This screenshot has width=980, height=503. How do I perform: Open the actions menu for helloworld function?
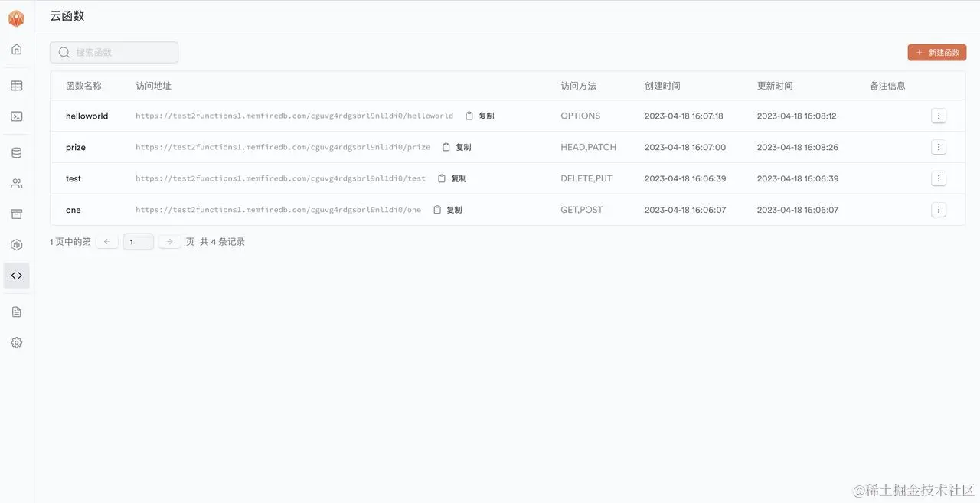(939, 115)
